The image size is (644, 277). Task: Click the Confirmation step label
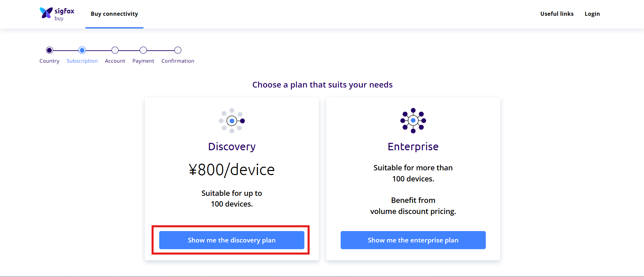tap(178, 61)
